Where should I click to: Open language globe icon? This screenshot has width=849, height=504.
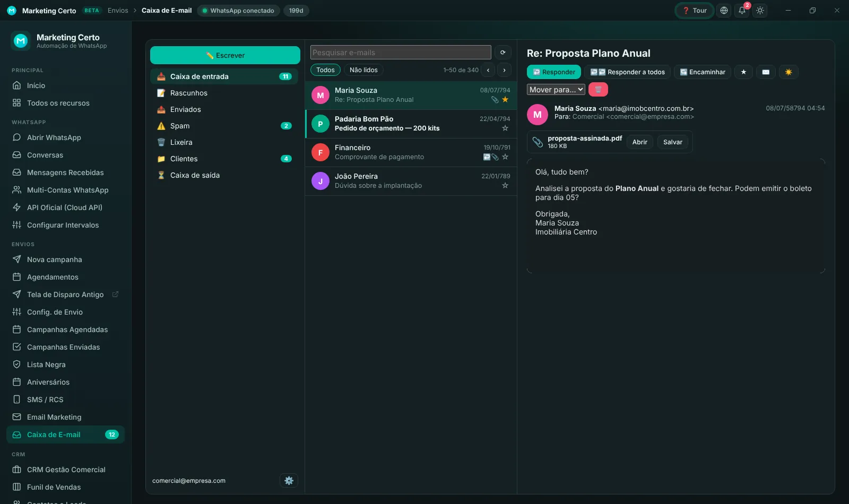coord(724,11)
